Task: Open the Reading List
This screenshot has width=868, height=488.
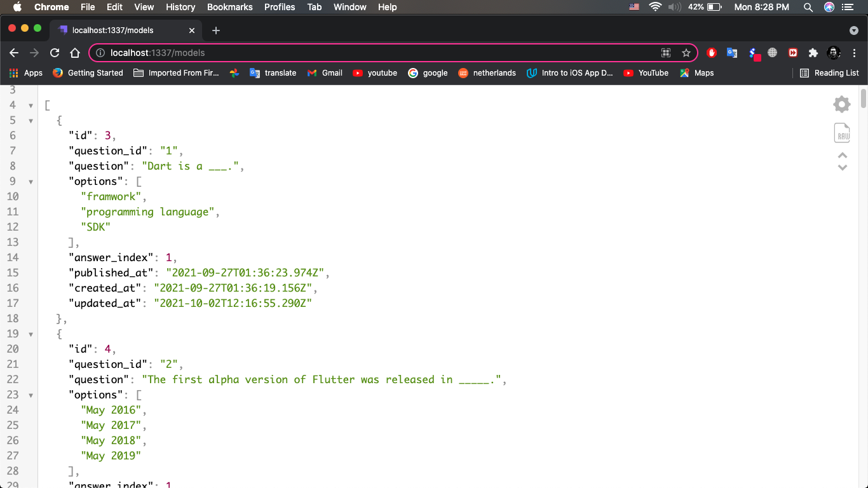Action: pyautogui.click(x=829, y=72)
